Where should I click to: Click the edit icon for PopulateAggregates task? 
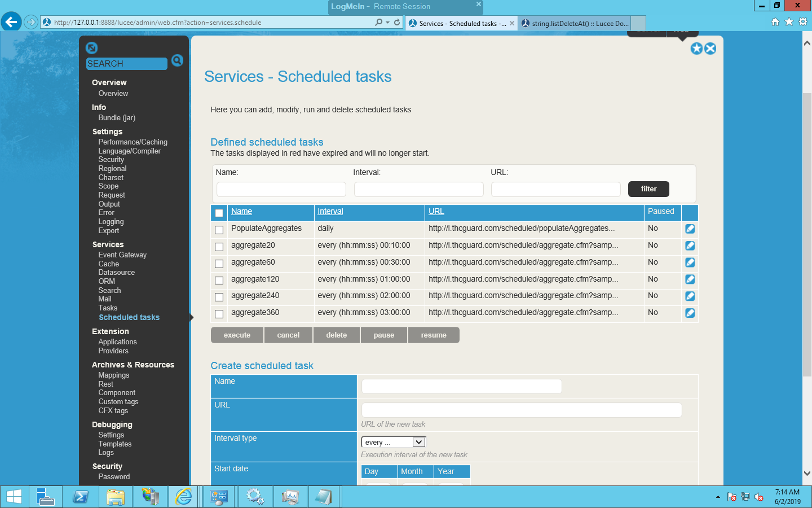coord(690,229)
